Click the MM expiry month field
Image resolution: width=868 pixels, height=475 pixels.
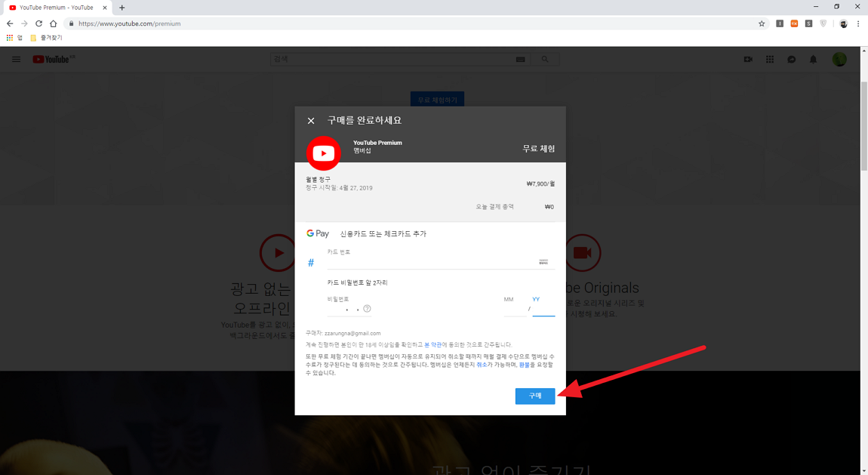[x=515, y=309]
